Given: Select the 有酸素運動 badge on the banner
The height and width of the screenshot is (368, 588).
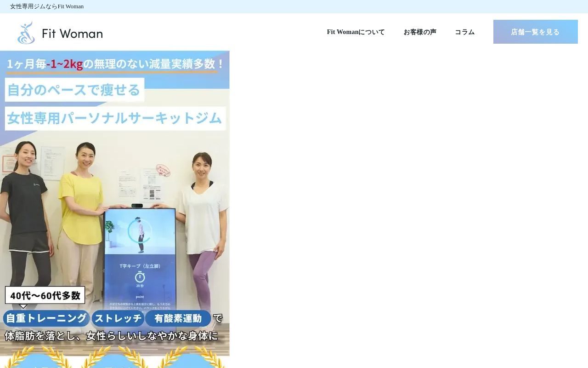Looking at the screenshot, I should 178,318.
